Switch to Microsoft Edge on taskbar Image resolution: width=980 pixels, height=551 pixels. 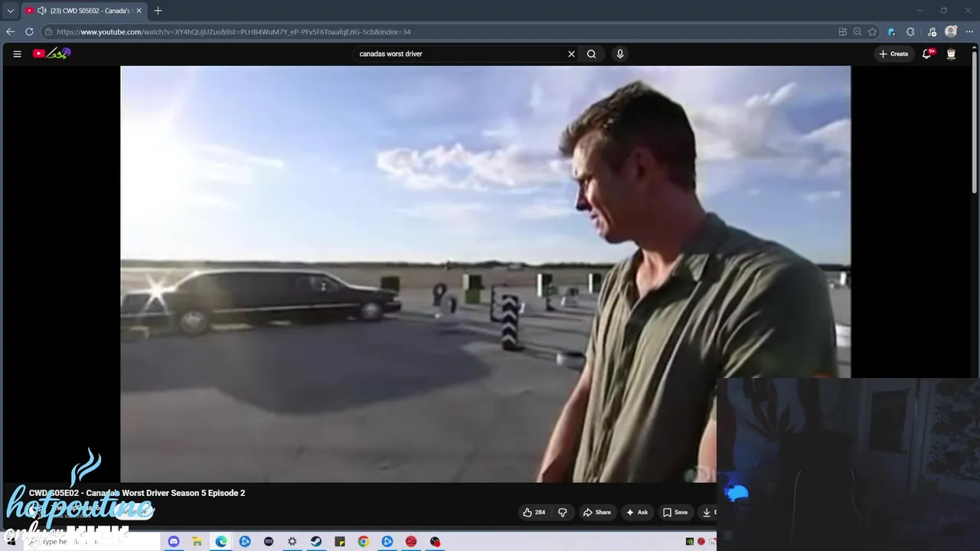coord(221,542)
